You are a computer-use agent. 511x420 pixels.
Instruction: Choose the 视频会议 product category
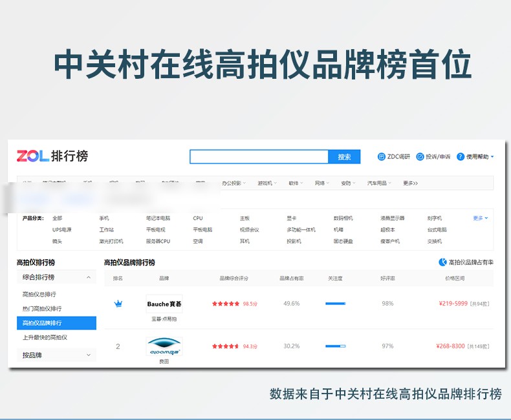249,229
